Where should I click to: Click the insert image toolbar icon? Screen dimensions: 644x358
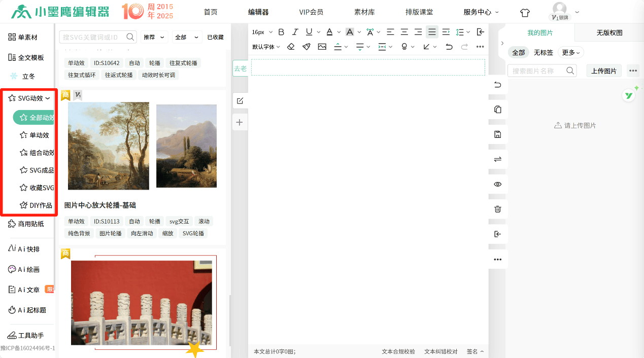click(322, 47)
